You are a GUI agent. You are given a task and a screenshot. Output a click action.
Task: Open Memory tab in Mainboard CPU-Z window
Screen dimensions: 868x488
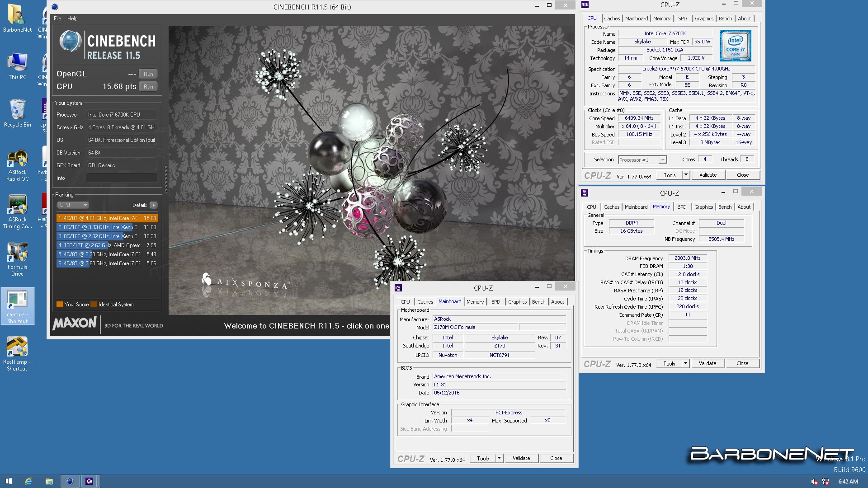pyautogui.click(x=475, y=302)
